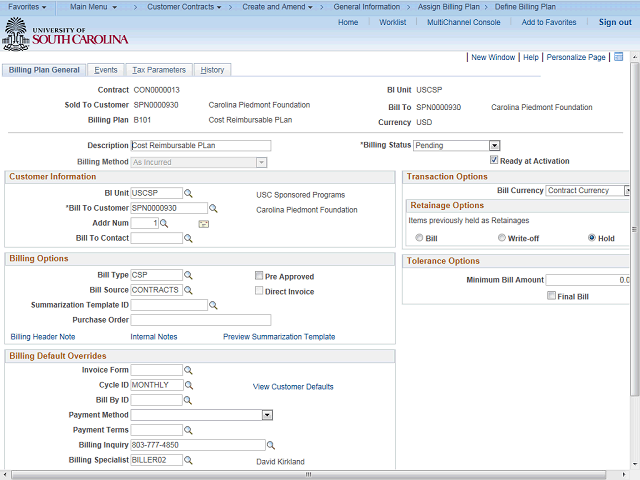Image resolution: width=640 pixels, height=480 pixels.
Task: Open Billing Specialist lookup magnifier
Action: pos(188,460)
